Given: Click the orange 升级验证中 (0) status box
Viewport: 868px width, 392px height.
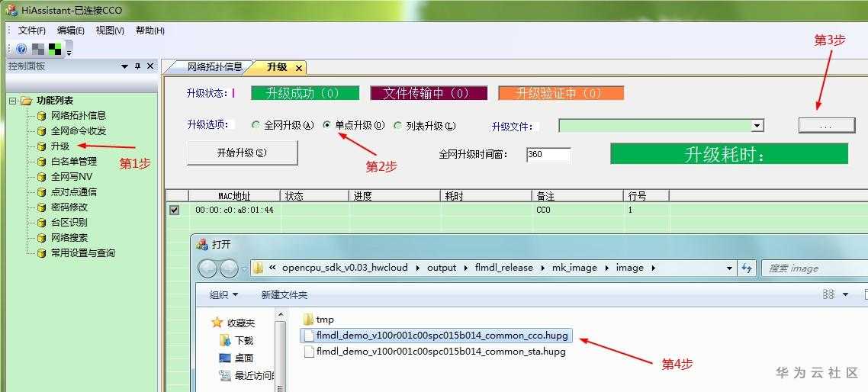Looking at the screenshot, I should (x=561, y=93).
